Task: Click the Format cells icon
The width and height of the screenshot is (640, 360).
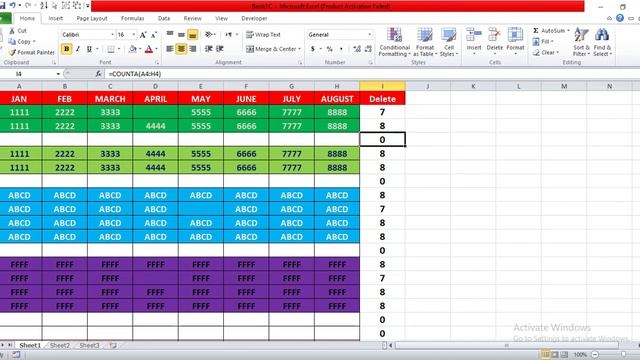Action: [x=515, y=36]
